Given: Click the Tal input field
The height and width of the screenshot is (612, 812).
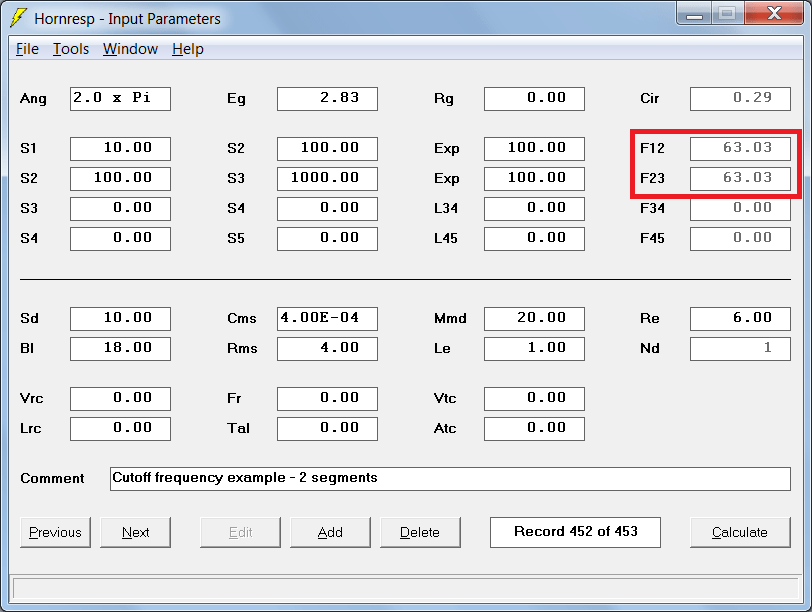Looking at the screenshot, I should click(327, 429).
